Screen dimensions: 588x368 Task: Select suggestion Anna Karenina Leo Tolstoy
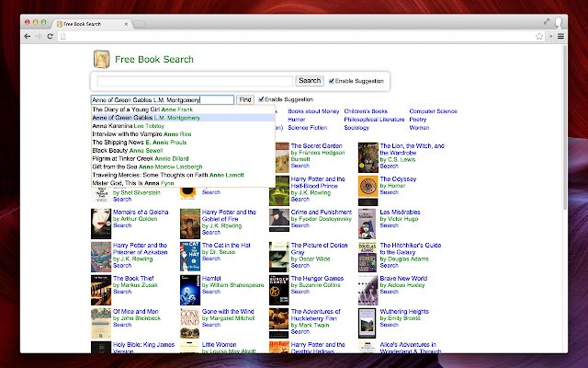pyautogui.click(x=184, y=126)
